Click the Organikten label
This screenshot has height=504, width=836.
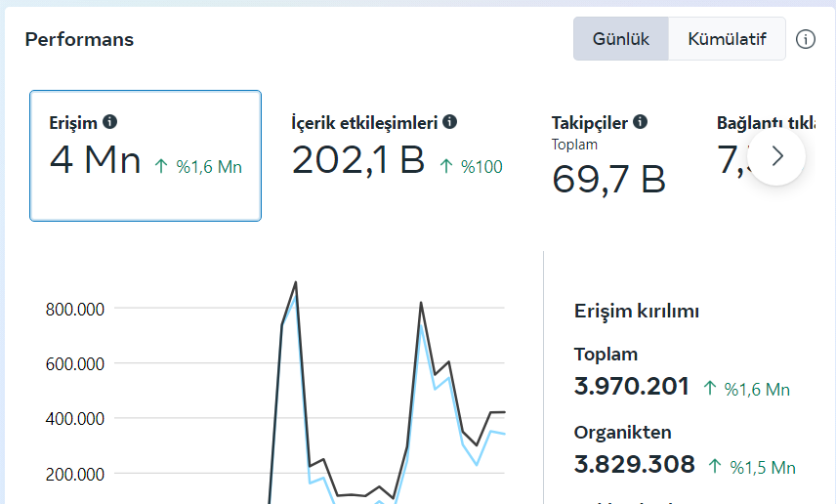622,433
